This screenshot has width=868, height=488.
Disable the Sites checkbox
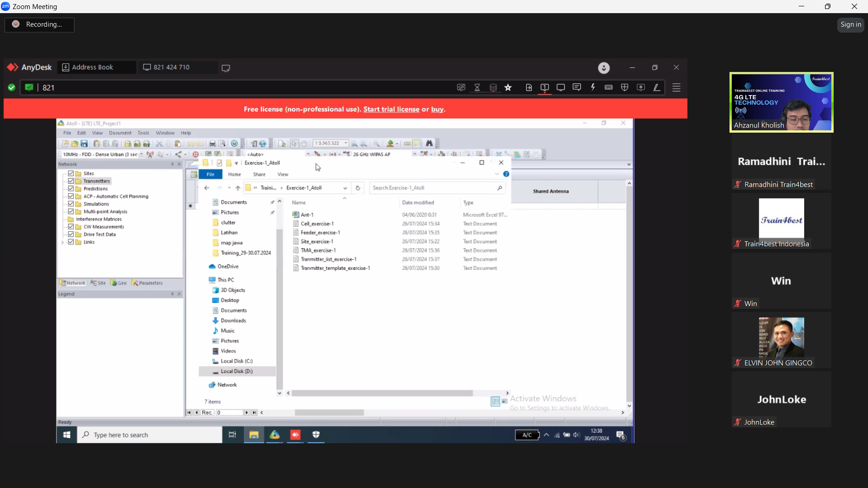point(71,173)
